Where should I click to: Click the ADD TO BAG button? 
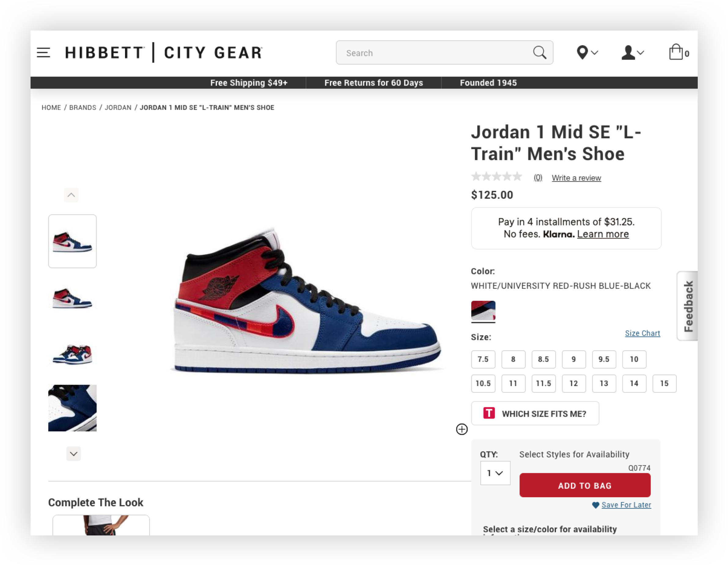click(x=585, y=485)
